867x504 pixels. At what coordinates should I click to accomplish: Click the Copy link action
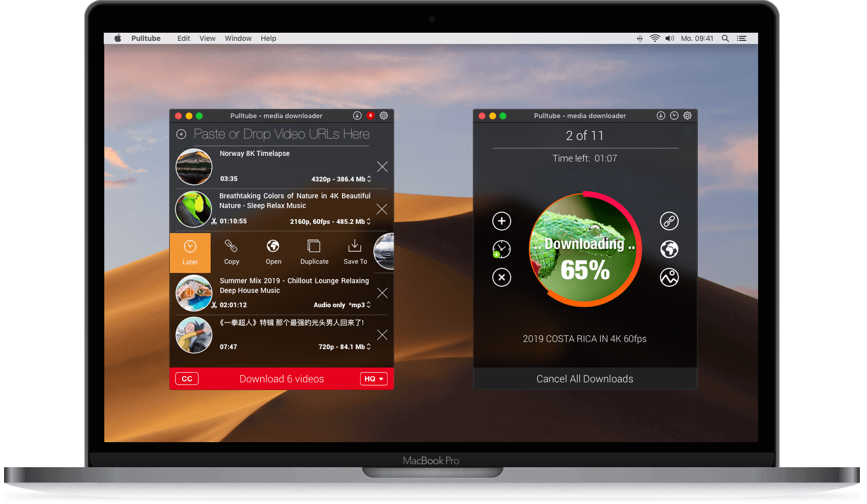(x=232, y=253)
